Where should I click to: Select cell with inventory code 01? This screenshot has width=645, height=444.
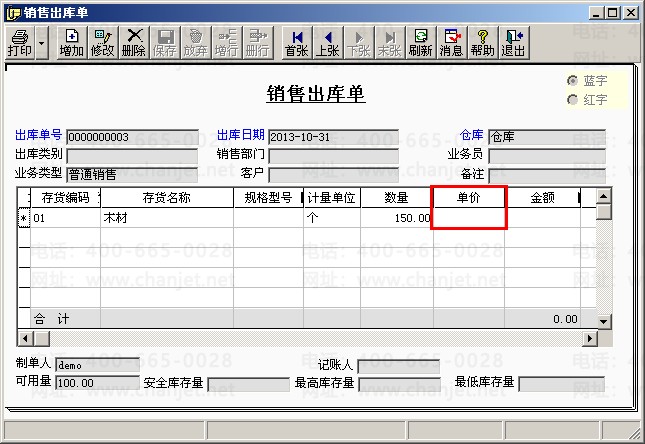(65, 218)
